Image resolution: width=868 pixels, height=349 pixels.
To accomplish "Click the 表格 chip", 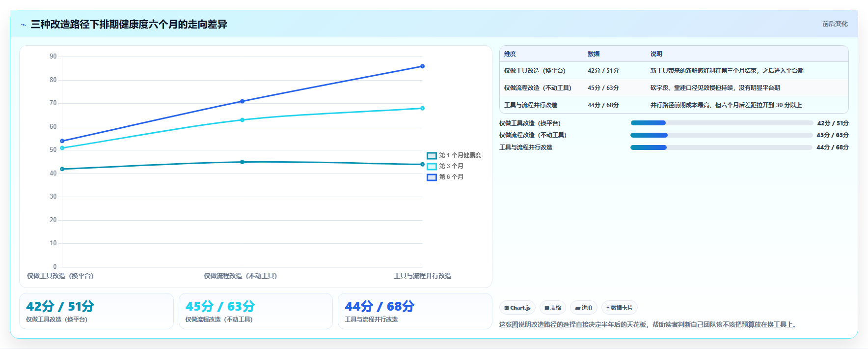I will click(x=553, y=308).
